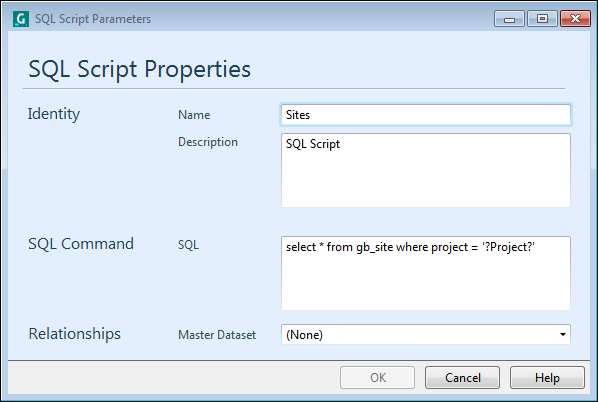
Task: Click the Master Dataset label
Action: (217, 335)
